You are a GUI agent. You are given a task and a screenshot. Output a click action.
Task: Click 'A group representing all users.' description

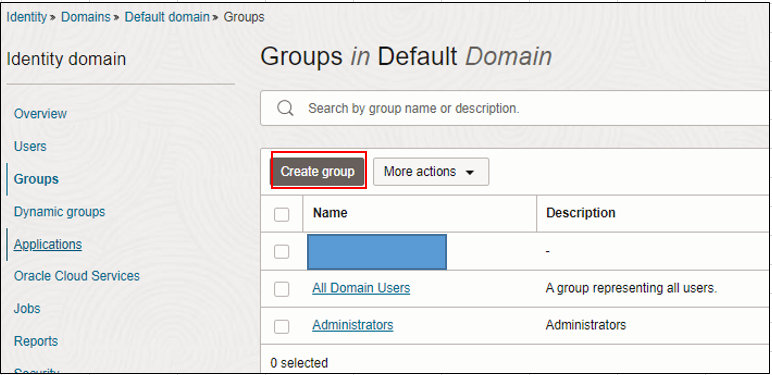pos(631,288)
